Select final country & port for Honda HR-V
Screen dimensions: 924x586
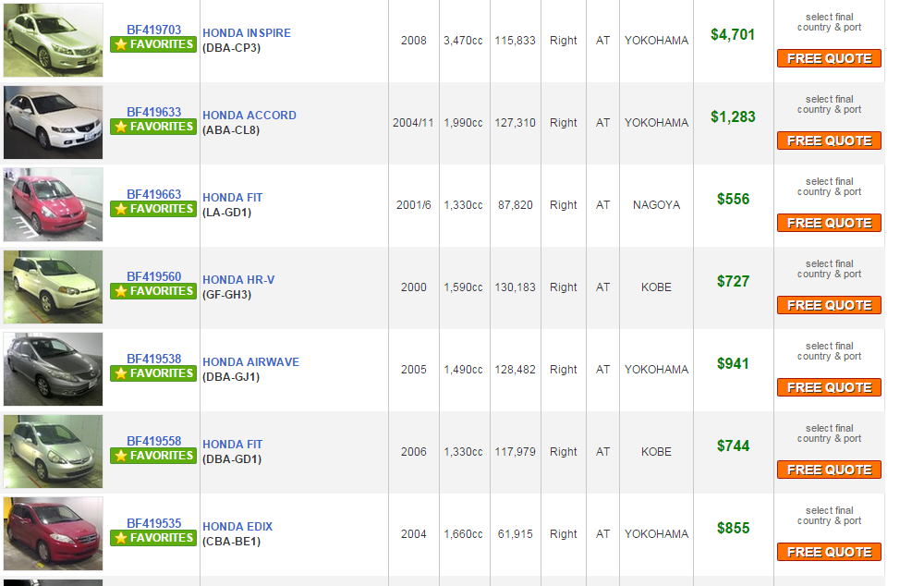[x=829, y=269]
